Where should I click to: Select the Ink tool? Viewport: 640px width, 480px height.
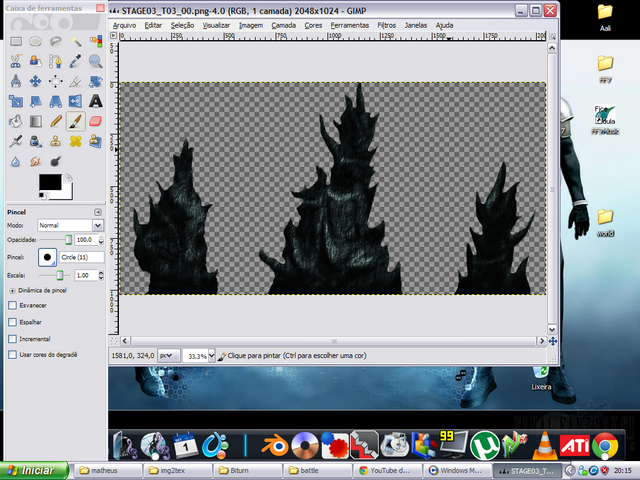[x=36, y=141]
